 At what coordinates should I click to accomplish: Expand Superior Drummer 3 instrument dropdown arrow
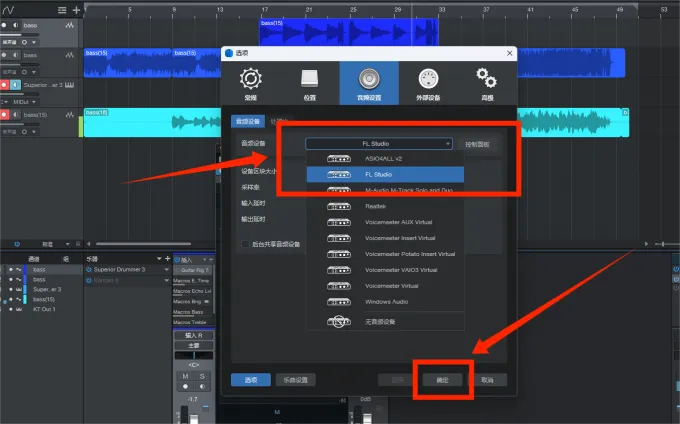(x=166, y=270)
